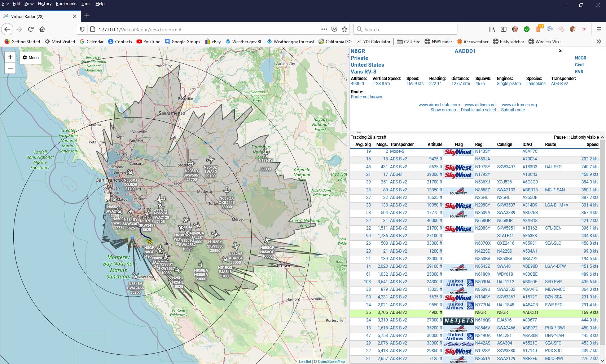606x364 pixels.
Task: Go to the browser home page
Action: (42, 29)
